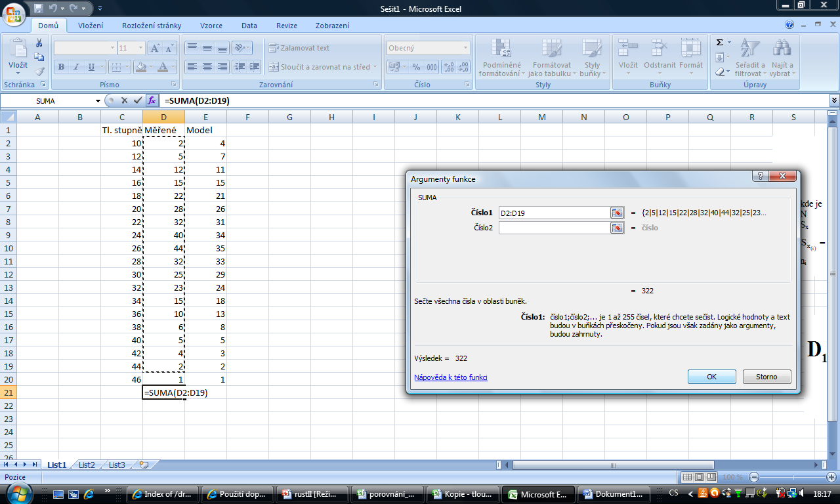Click the decrease decimal places icon
The height and width of the screenshot is (504, 840).
(464, 67)
